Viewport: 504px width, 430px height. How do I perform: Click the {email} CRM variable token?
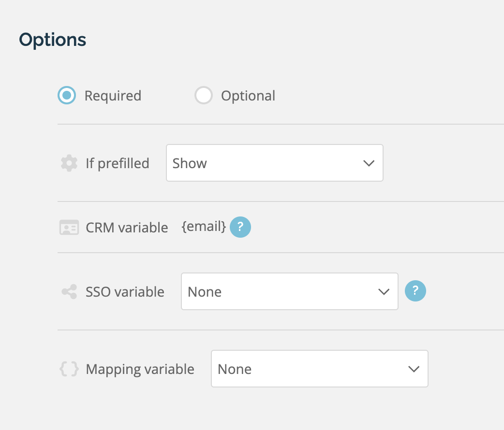tap(203, 227)
